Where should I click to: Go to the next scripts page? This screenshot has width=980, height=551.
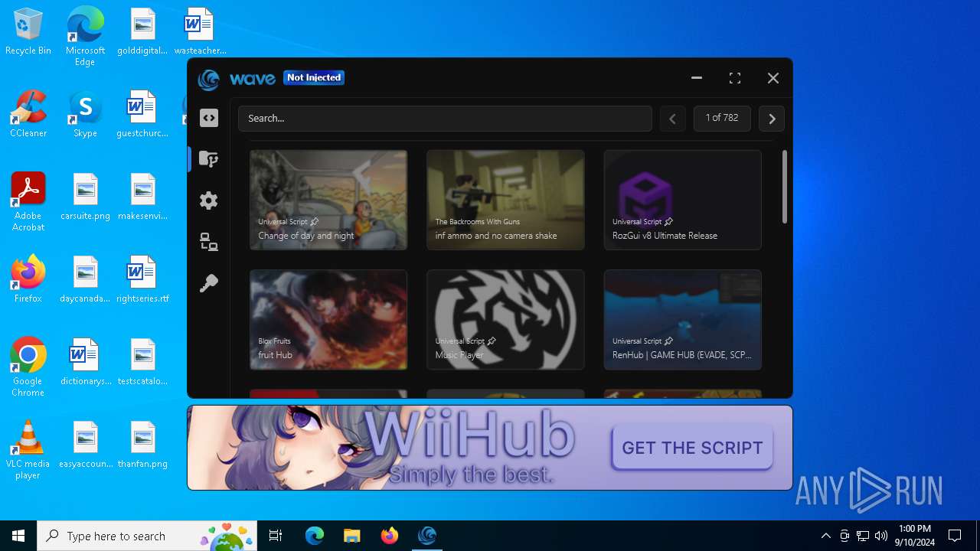(x=772, y=119)
